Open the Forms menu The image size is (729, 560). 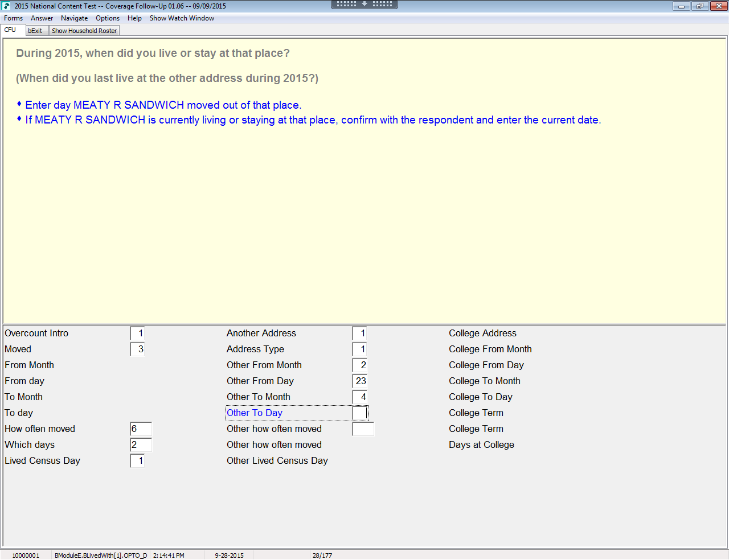14,18
